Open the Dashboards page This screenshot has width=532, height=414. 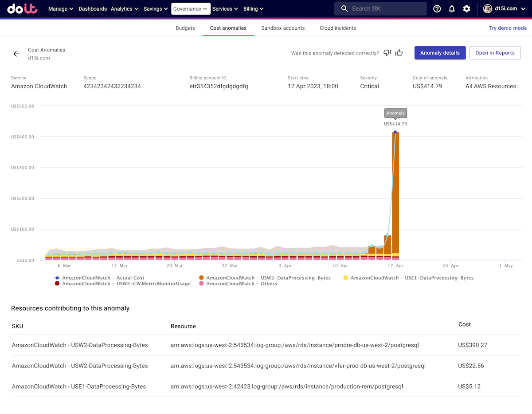pyautogui.click(x=93, y=9)
